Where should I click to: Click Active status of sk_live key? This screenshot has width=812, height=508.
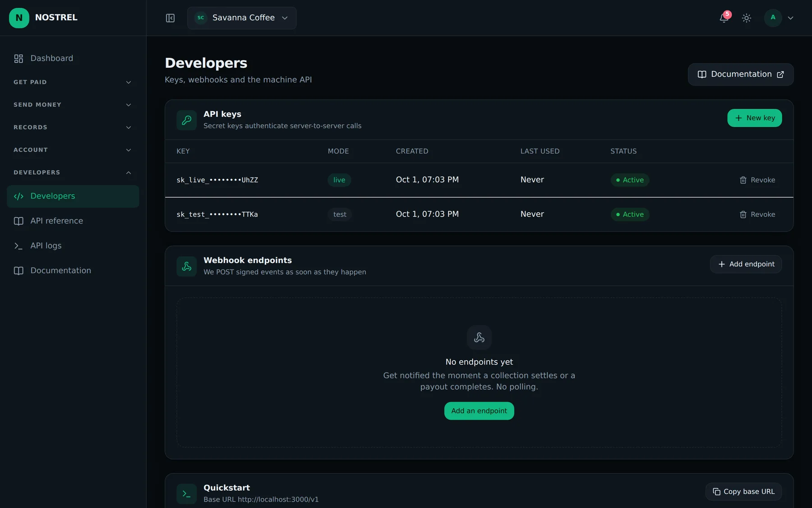[630, 180]
